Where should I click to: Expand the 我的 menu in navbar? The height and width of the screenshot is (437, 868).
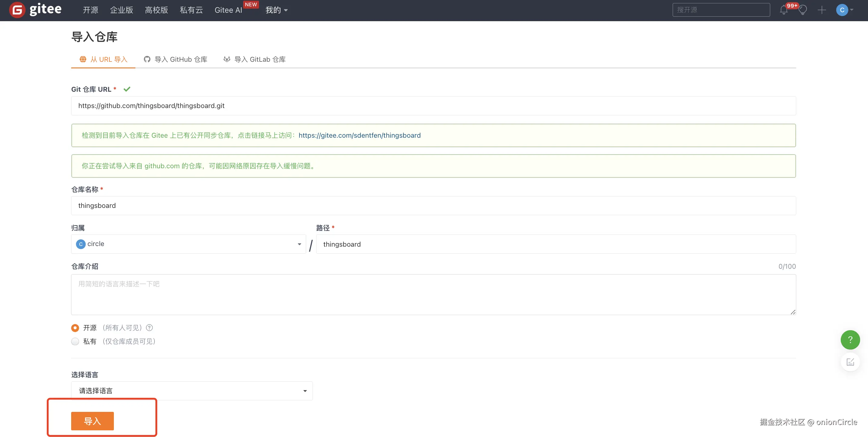(x=276, y=10)
